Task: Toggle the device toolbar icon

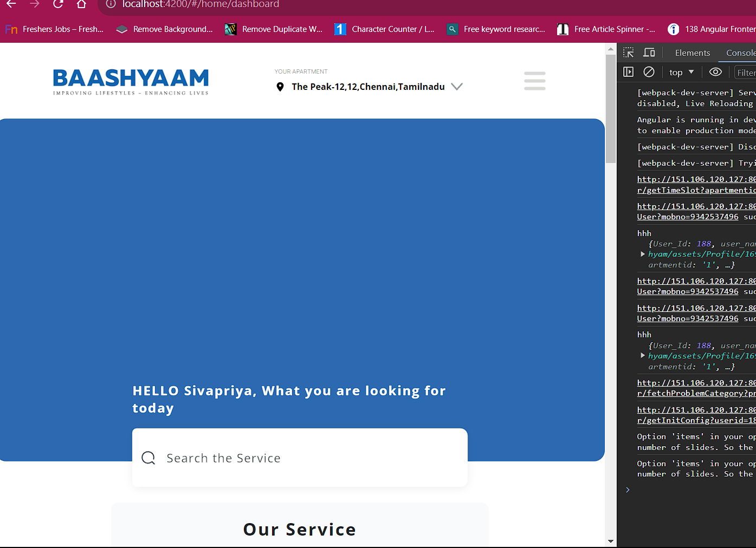Action: click(649, 53)
